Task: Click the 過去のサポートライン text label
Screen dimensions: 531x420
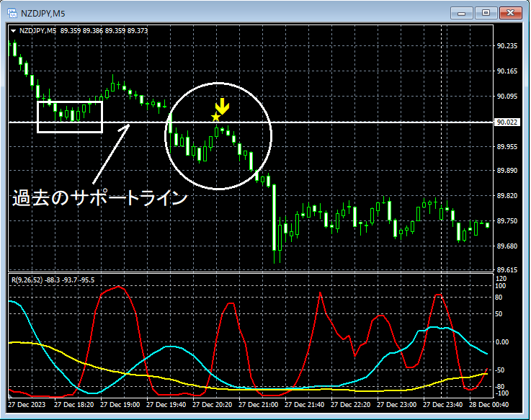Action: [x=100, y=198]
